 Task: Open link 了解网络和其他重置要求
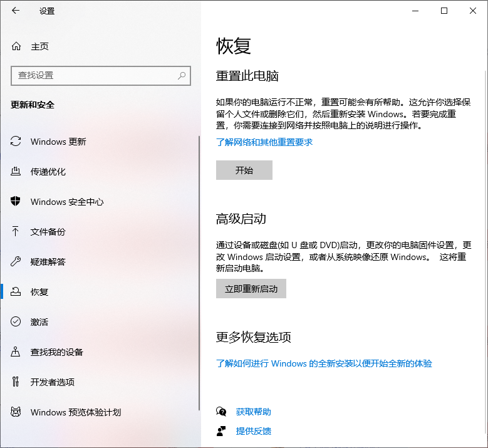tap(264, 142)
